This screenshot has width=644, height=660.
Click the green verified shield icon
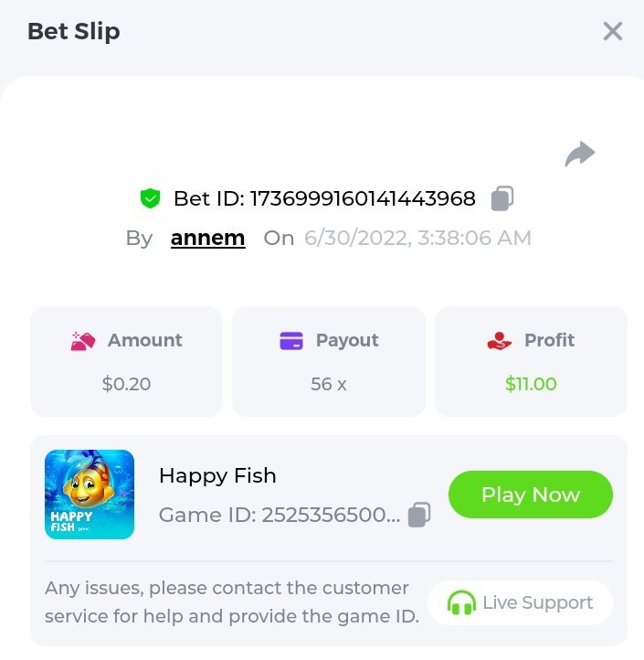coord(150,198)
